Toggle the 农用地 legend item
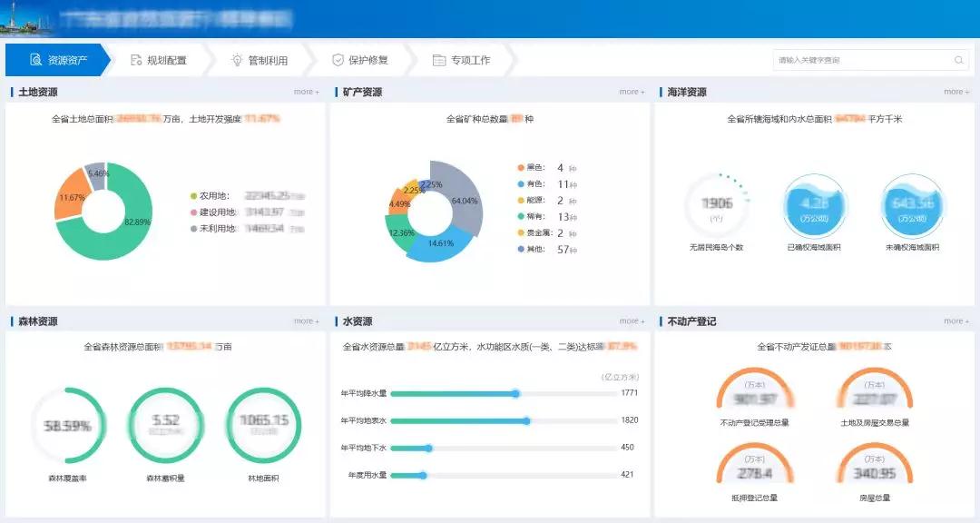The height and width of the screenshot is (523, 980). click(x=210, y=196)
